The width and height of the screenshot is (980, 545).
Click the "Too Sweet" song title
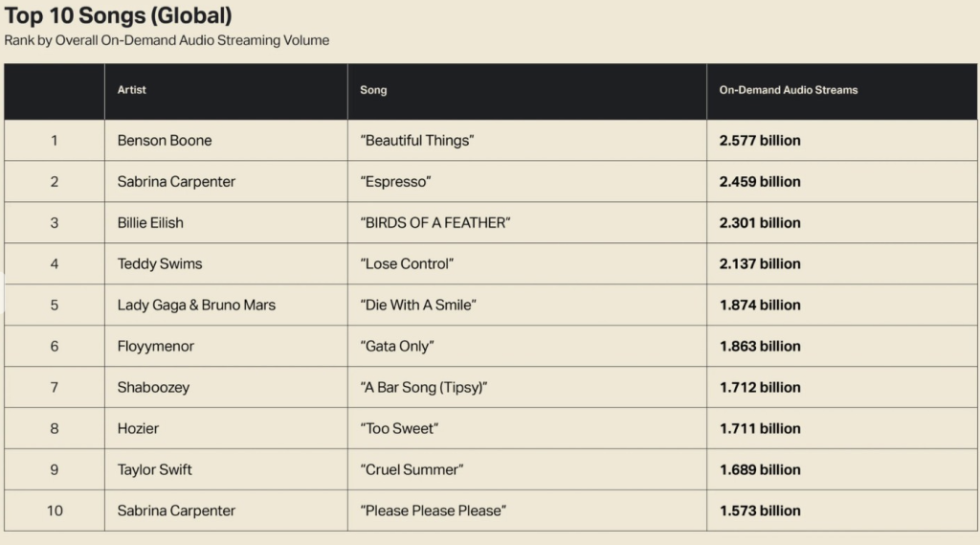click(x=399, y=429)
